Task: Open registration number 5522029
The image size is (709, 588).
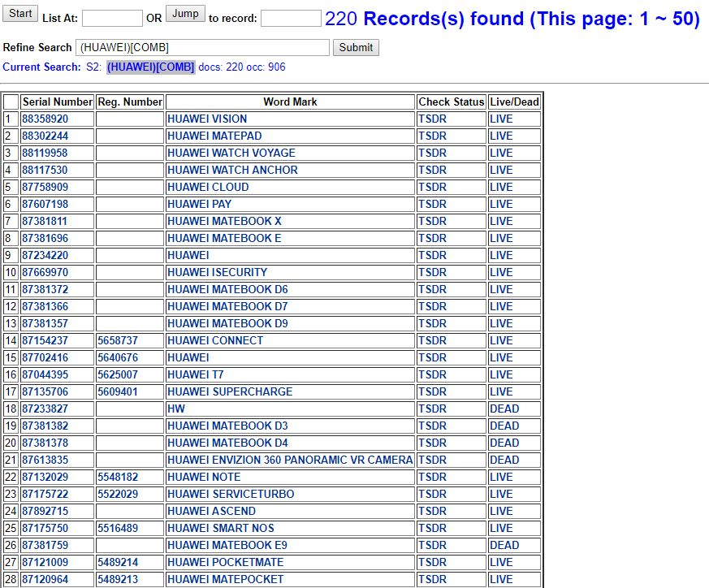Action: coord(118,495)
